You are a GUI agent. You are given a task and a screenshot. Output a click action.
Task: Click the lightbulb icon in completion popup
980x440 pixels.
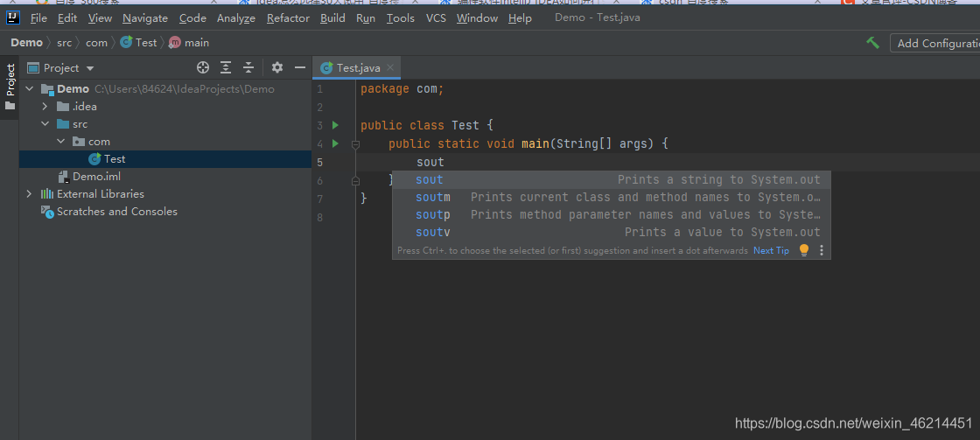(x=804, y=250)
